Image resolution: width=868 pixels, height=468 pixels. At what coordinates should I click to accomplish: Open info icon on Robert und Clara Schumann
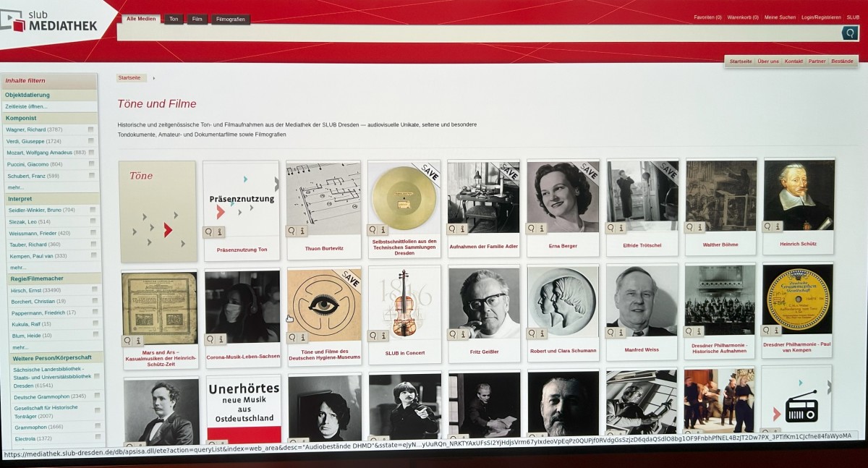[x=542, y=333]
